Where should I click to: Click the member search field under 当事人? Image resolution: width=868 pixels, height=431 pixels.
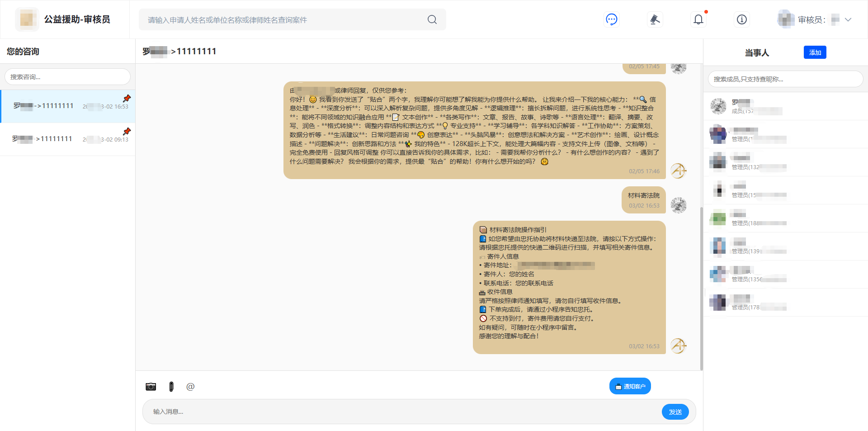click(785, 79)
